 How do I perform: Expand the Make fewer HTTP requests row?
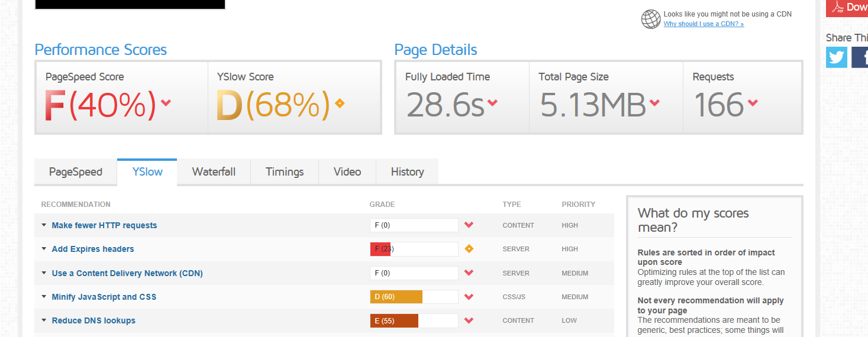[44, 225]
